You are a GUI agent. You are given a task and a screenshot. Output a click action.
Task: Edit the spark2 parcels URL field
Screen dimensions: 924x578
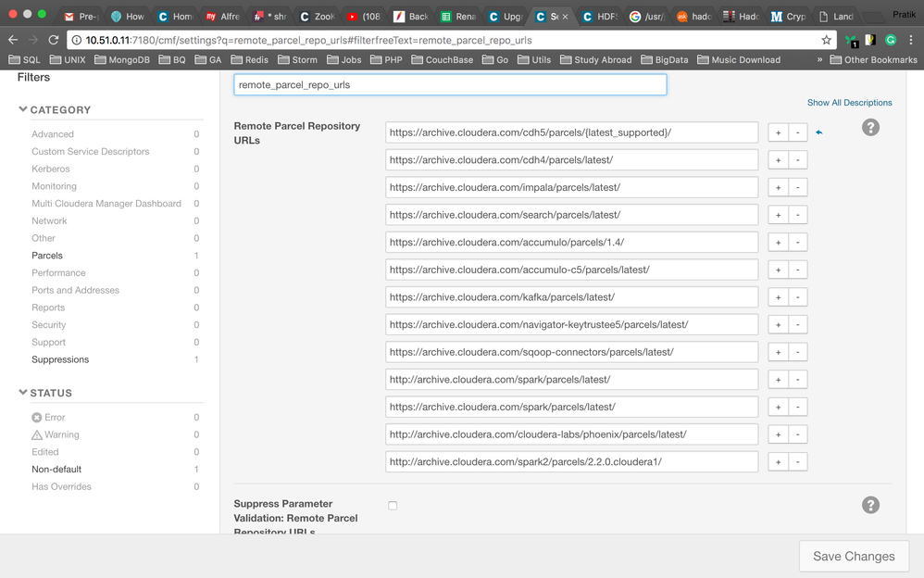coord(571,461)
